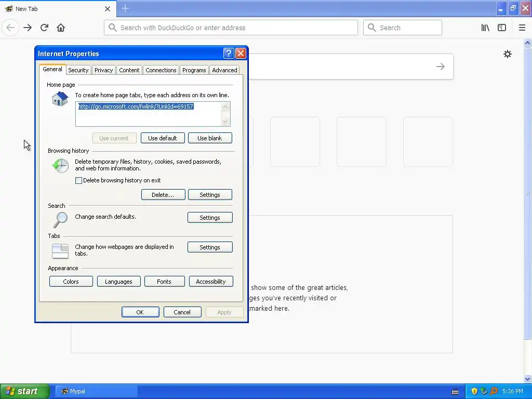This screenshot has width=532, height=399.
Task: Open new tab page customize gear
Action: tap(507, 54)
